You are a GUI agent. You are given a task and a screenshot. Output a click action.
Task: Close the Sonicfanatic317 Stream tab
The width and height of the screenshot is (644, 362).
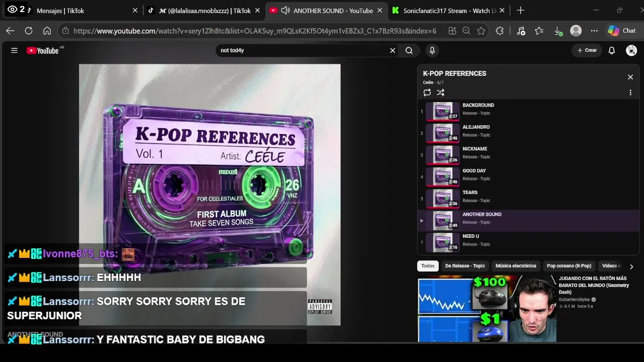click(502, 10)
